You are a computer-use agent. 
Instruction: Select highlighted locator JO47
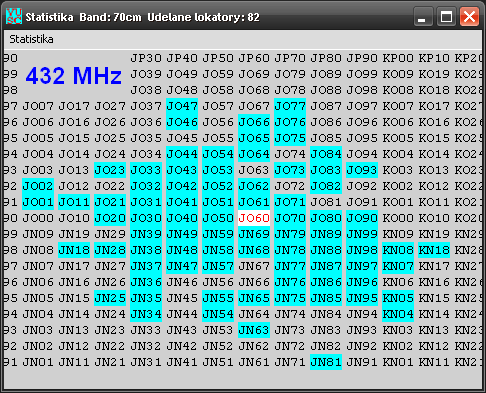[182, 106]
